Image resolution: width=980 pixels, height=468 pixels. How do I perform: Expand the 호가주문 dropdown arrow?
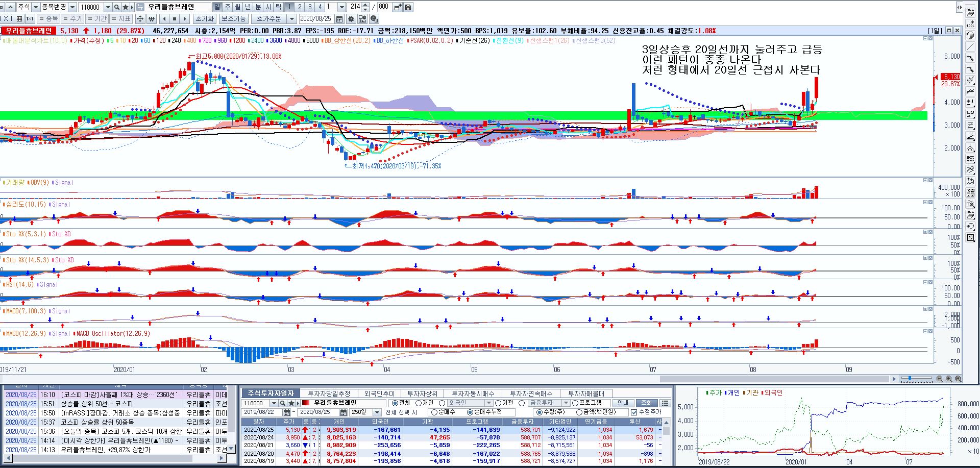[291, 19]
